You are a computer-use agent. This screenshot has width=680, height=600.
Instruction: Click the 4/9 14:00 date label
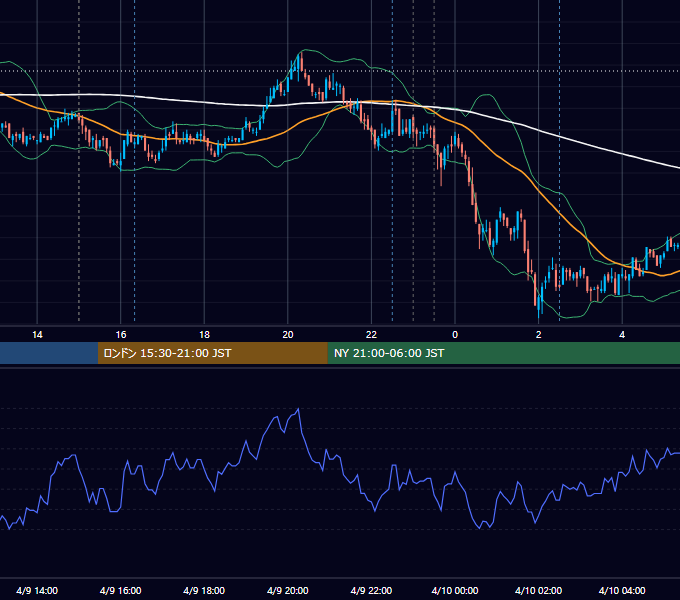(x=37, y=590)
